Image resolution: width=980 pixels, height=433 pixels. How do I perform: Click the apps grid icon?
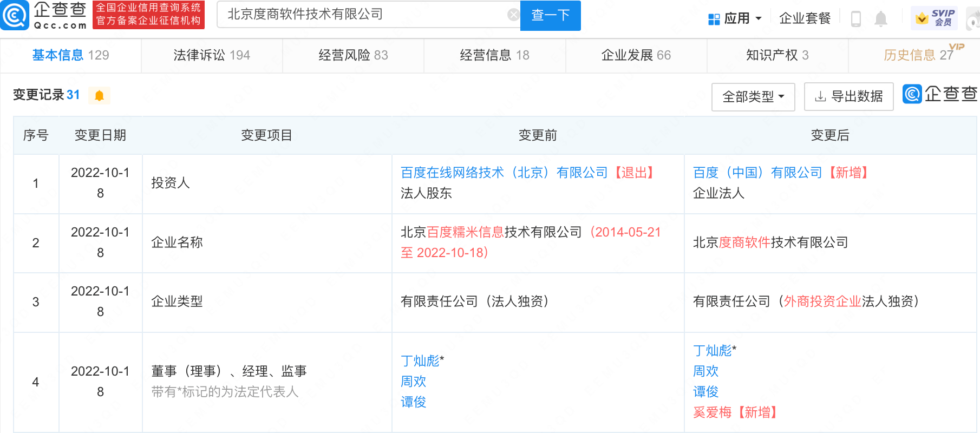click(714, 19)
